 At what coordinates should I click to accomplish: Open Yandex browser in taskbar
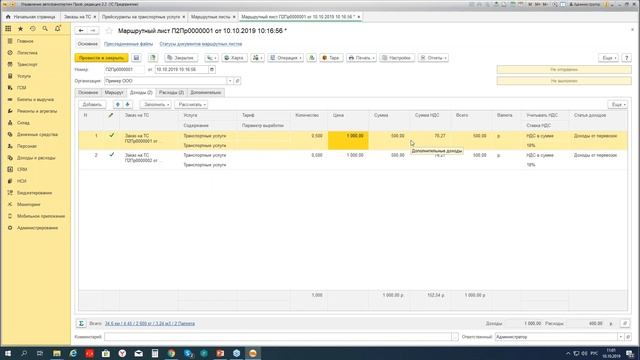(x=122, y=353)
